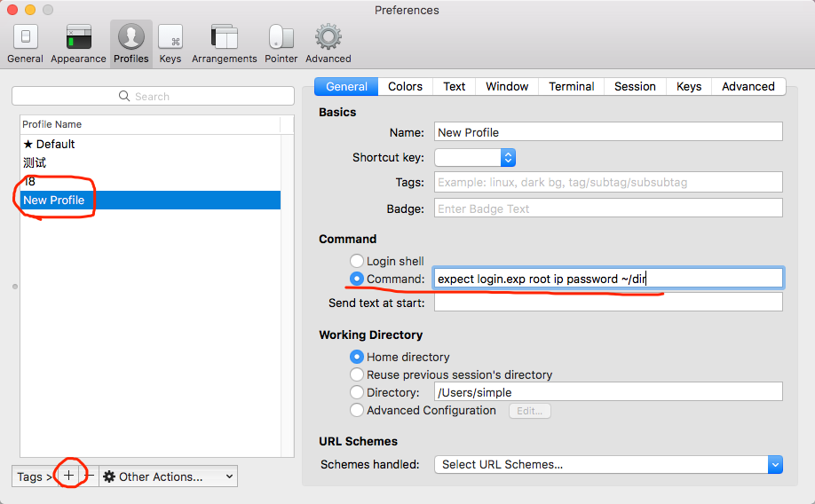The width and height of the screenshot is (815, 504).
Task: Add a new profile with plus button
Action: 68,476
